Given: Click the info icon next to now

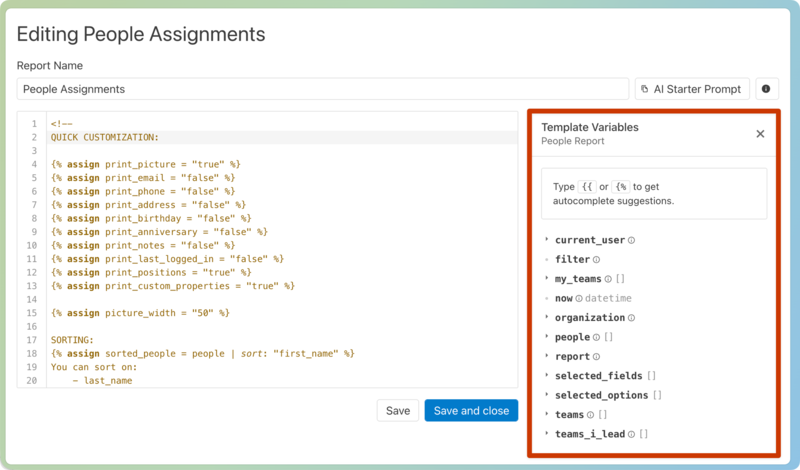Looking at the screenshot, I should 579,299.
